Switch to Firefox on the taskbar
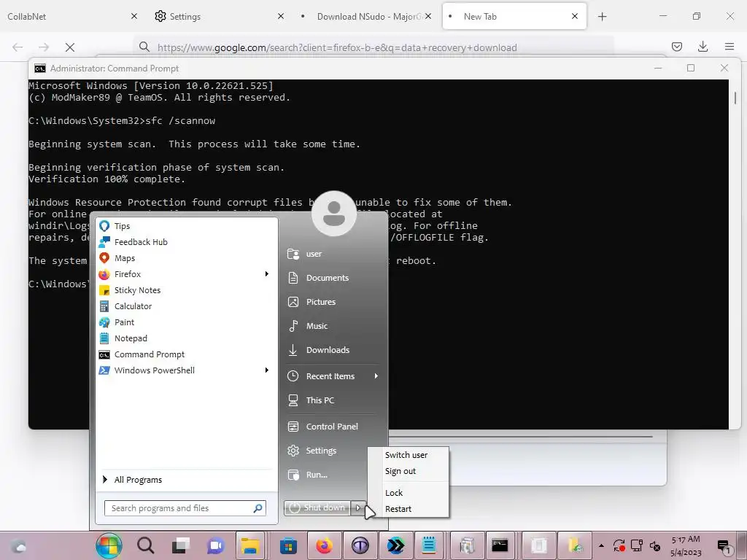This screenshot has width=747, height=560. [325, 545]
